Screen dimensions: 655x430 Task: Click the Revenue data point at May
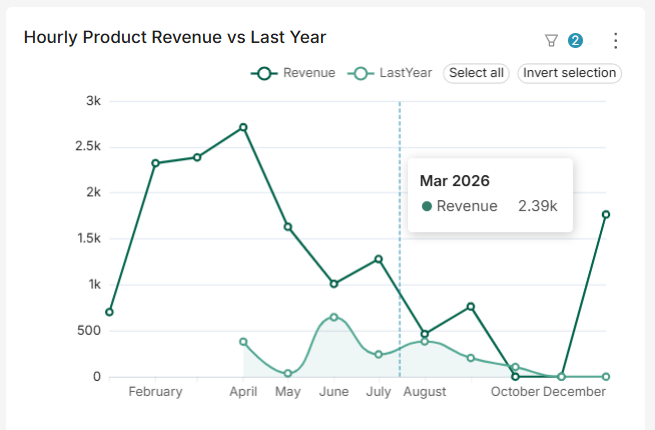288,227
